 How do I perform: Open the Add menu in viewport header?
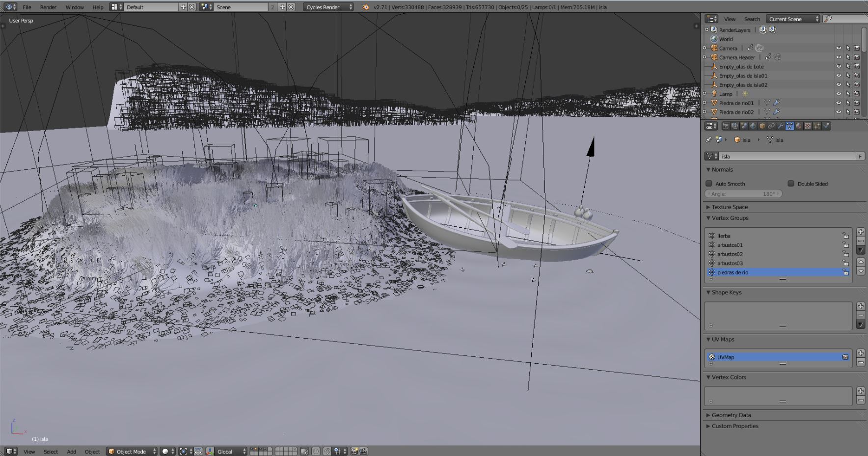71,451
